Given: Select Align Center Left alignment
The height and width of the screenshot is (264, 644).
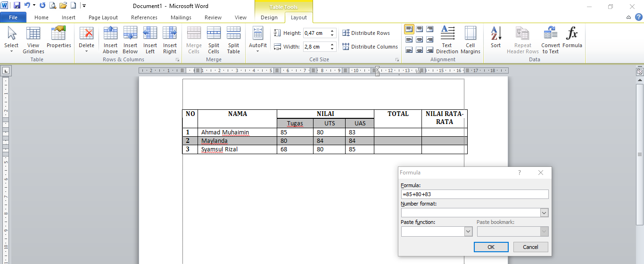Looking at the screenshot, I should [409, 40].
